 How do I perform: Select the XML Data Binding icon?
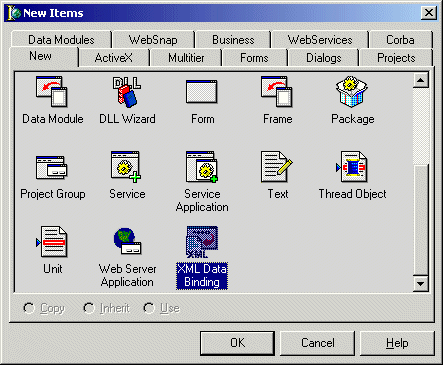click(x=202, y=242)
